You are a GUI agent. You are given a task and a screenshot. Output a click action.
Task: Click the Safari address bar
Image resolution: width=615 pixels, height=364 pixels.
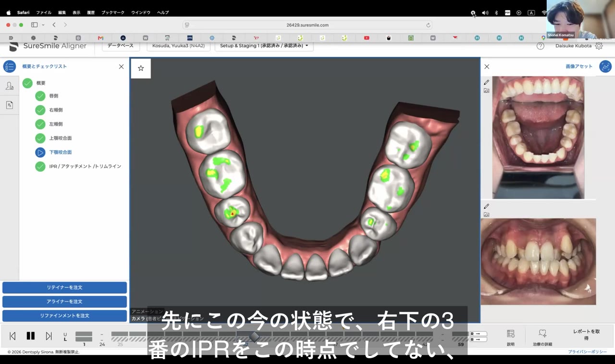[x=307, y=25]
